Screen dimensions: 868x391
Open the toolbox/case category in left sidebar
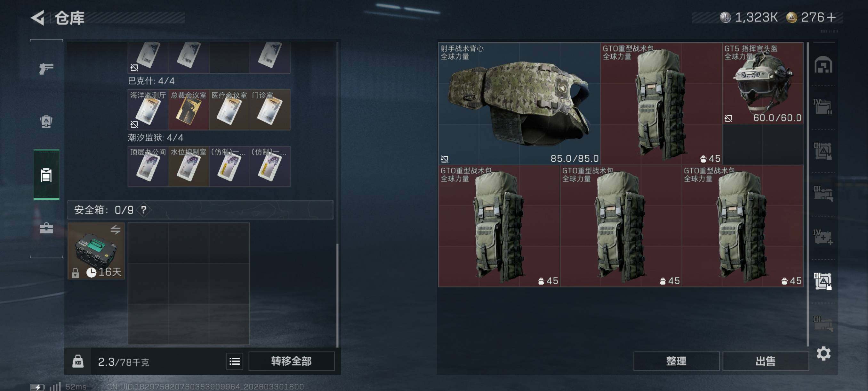tap(46, 228)
